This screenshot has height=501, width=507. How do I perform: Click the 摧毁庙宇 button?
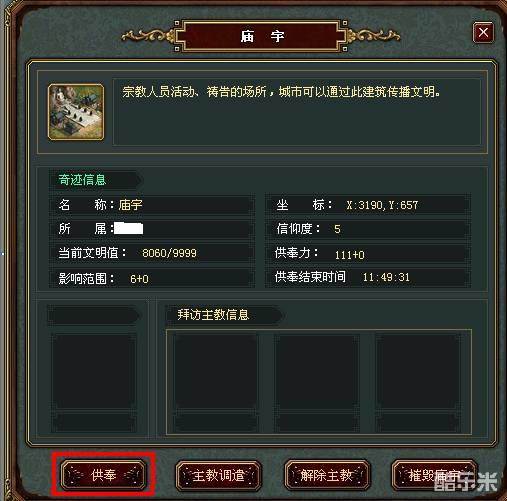point(434,475)
